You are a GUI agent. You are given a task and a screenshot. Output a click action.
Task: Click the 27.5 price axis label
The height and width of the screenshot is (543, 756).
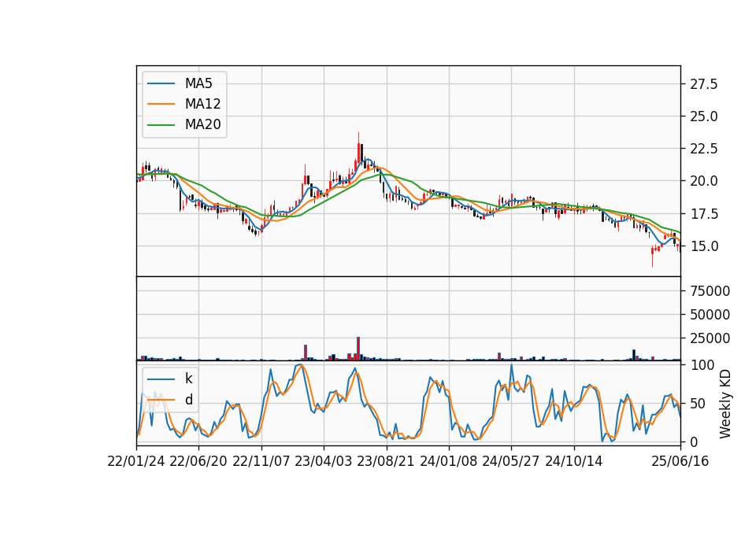(x=703, y=84)
